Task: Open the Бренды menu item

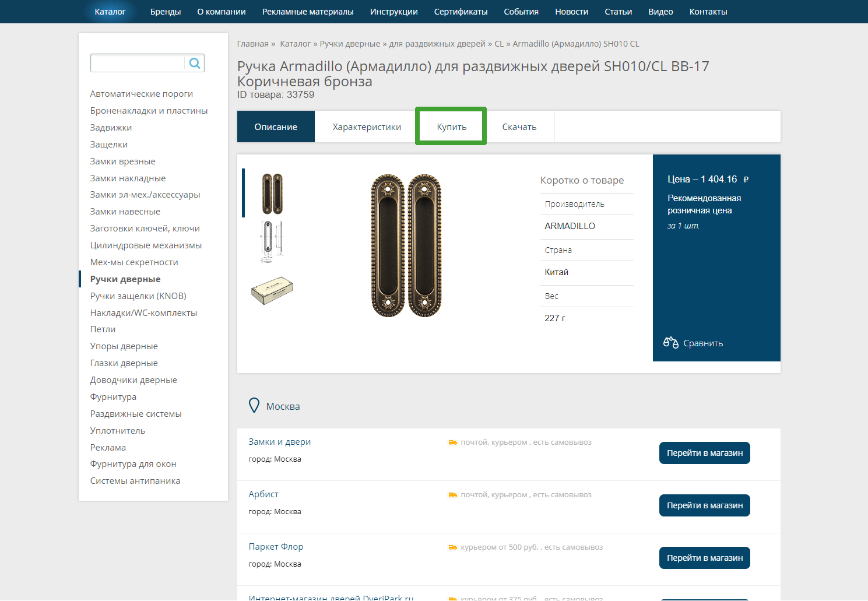Action: click(166, 12)
